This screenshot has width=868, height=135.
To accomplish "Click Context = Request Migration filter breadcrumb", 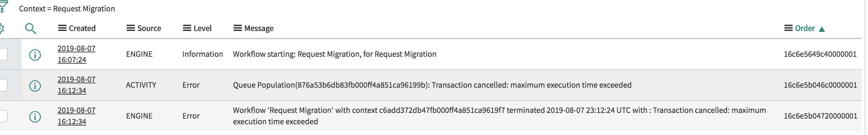I will 67,9.
